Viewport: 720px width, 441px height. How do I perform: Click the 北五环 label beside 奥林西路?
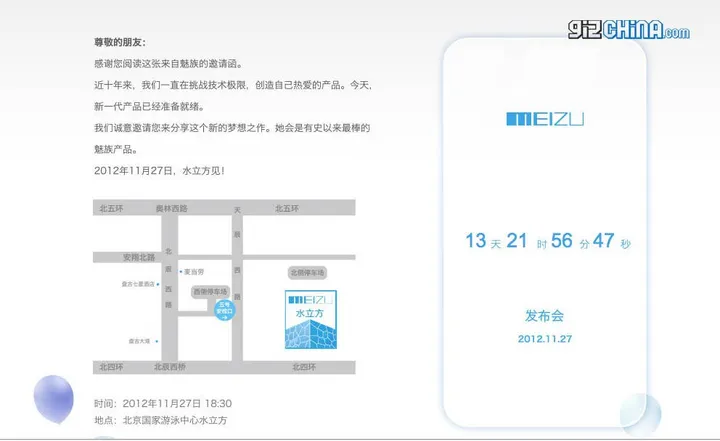pos(112,209)
